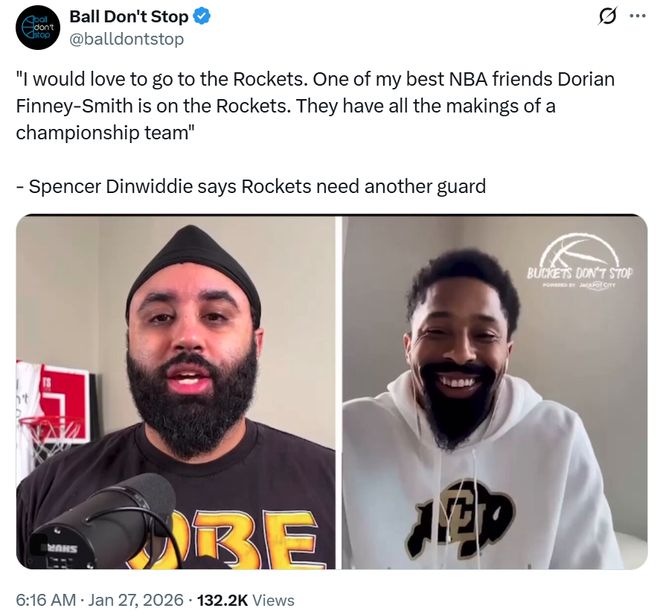Click the tweet quote text body
The height and width of the screenshot is (614, 660).
tap(315, 106)
